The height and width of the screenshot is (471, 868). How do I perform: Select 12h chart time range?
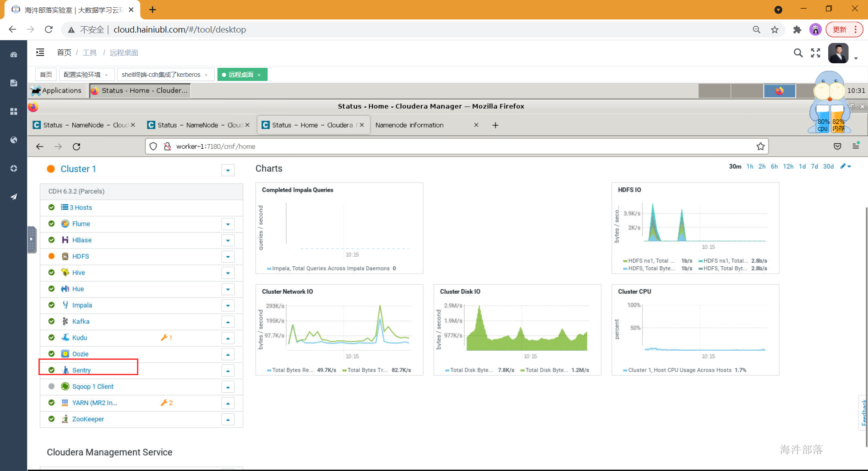pyautogui.click(x=788, y=166)
